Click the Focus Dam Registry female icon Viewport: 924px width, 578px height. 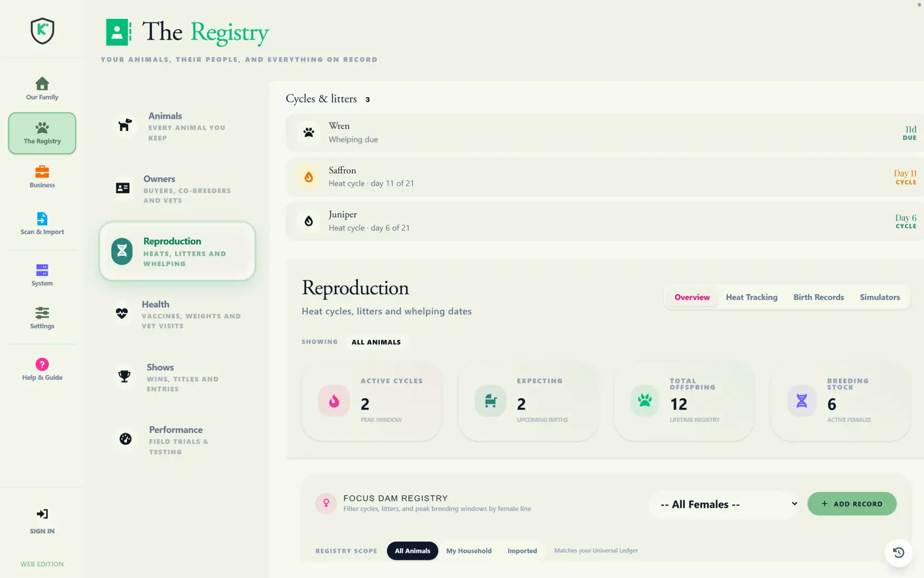pyautogui.click(x=326, y=503)
